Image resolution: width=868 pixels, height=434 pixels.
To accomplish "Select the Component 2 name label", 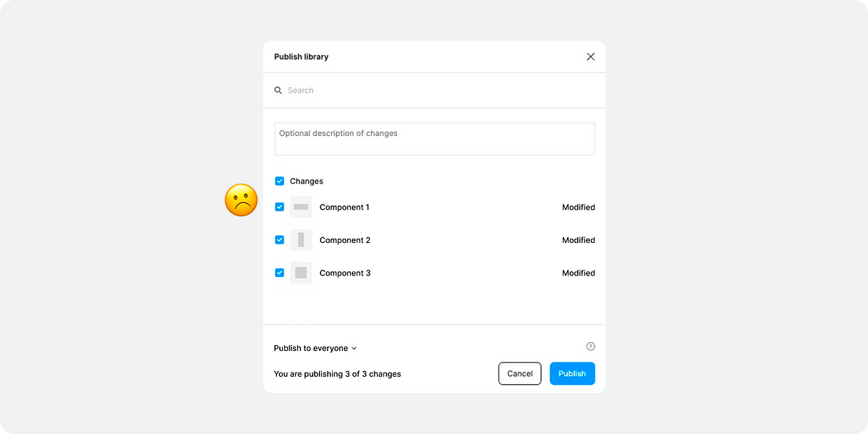I will (345, 239).
